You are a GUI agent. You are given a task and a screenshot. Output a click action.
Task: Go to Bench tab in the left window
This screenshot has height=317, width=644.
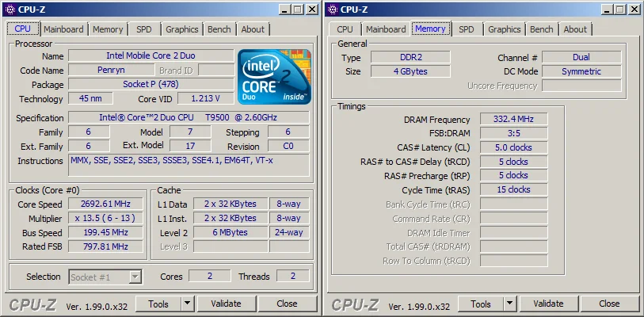[x=219, y=29]
